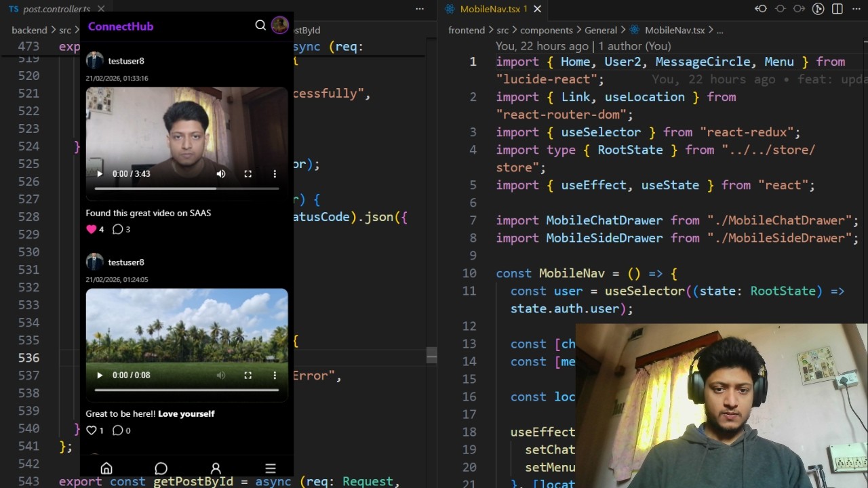Open chat from bottom mobile nav
This screenshot has width=868, height=488.
point(161,468)
